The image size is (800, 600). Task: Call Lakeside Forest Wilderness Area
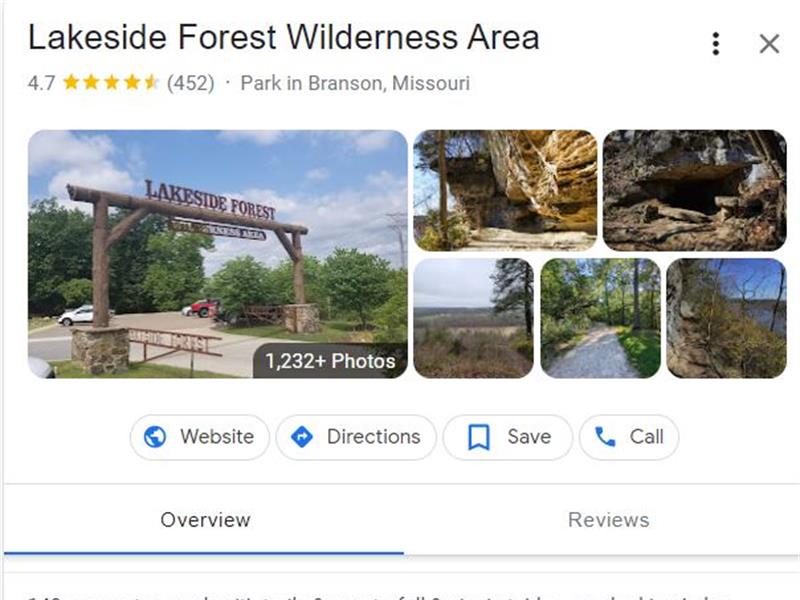click(629, 437)
